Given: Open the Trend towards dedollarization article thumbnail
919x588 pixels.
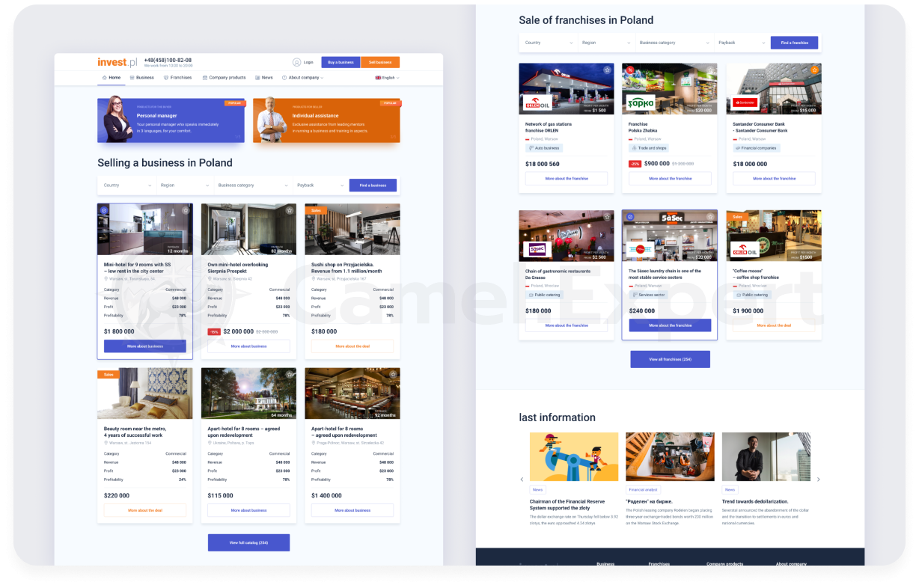Looking at the screenshot, I should click(x=766, y=456).
